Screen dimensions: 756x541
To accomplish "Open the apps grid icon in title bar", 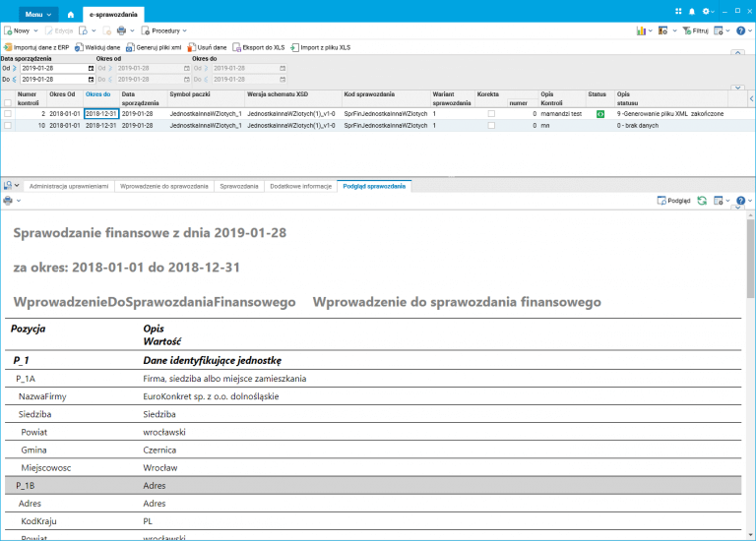I will click(678, 11).
